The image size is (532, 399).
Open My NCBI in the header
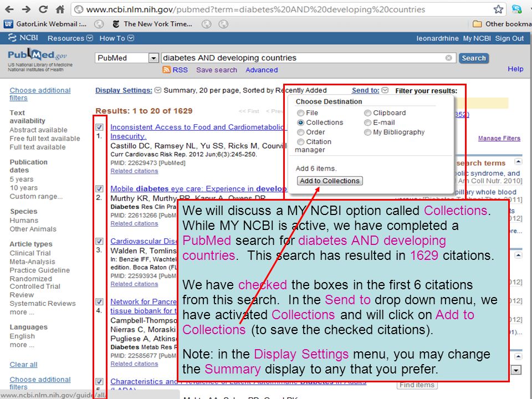pyautogui.click(x=477, y=38)
